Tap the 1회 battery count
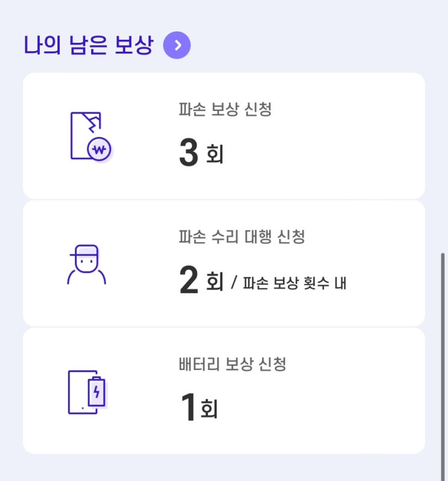 pos(199,407)
